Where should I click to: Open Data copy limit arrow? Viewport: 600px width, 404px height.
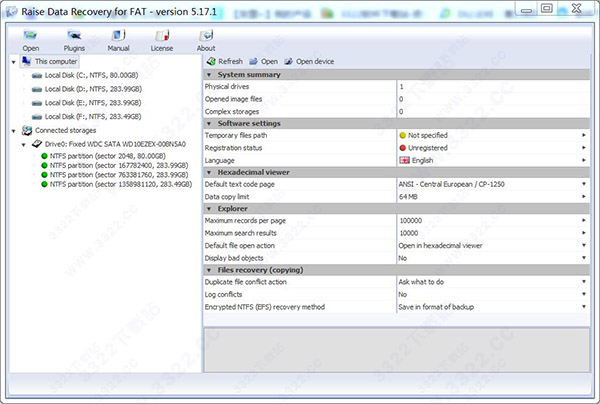[584, 197]
